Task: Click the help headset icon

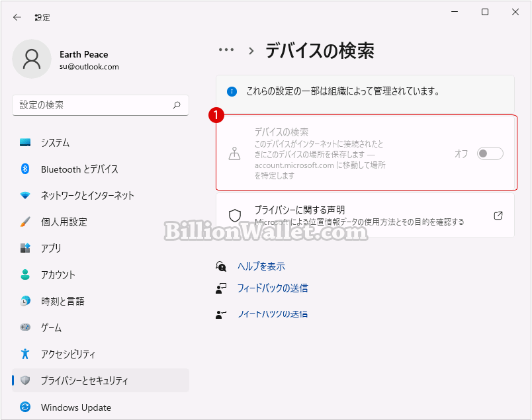Action: [x=221, y=267]
